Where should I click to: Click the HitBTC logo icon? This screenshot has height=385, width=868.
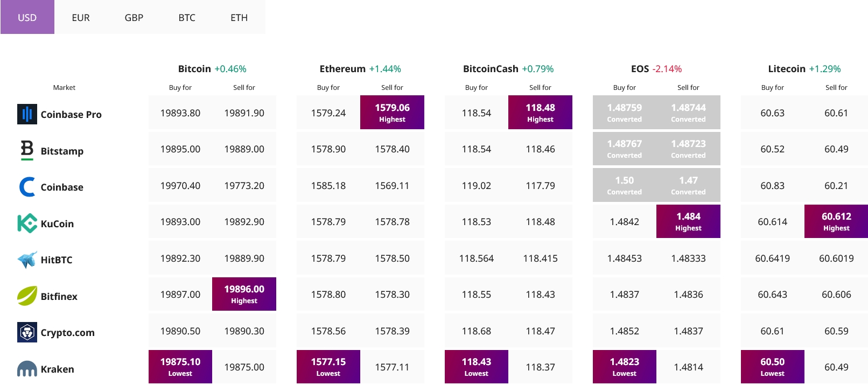(27, 260)
